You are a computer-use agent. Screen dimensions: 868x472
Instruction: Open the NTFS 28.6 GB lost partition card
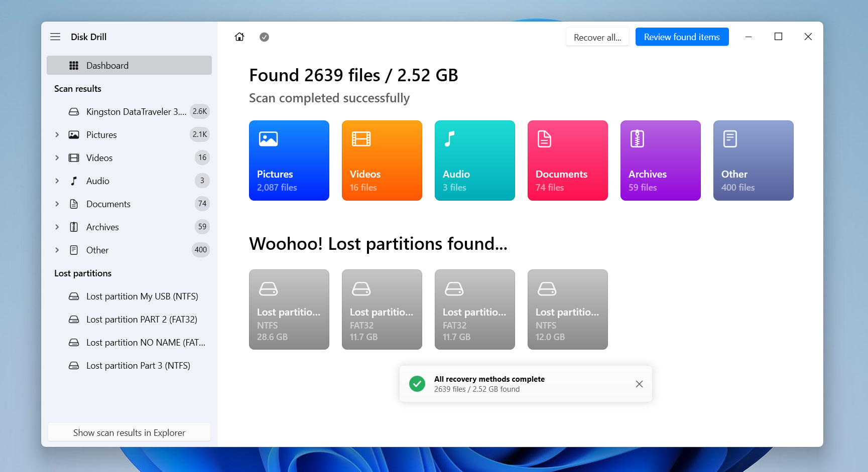click(x=289, y=309)
